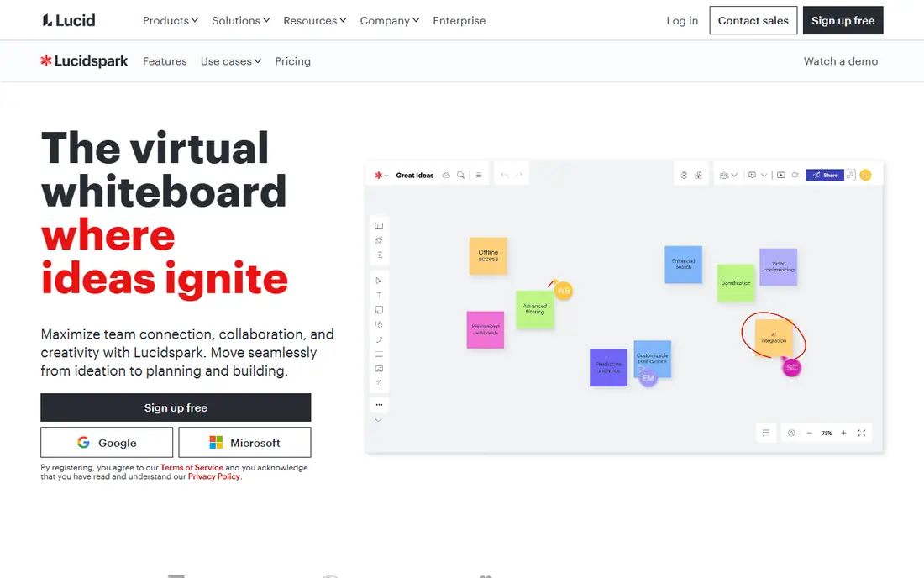Click the fullscreen expand icon at the bottom right
This screenshot has height=578, width=924.
pyautogui.click(x=862, y=433)
